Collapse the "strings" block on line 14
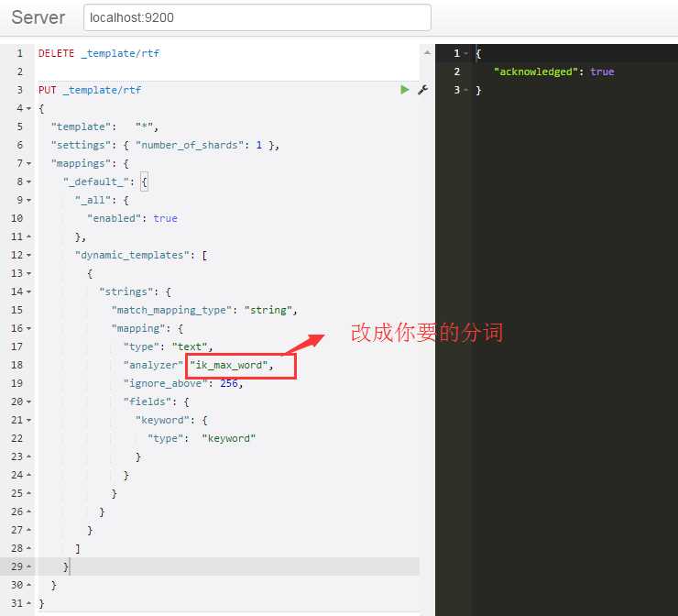The width and height of the screenshot is (678, 616). point(29,292)
